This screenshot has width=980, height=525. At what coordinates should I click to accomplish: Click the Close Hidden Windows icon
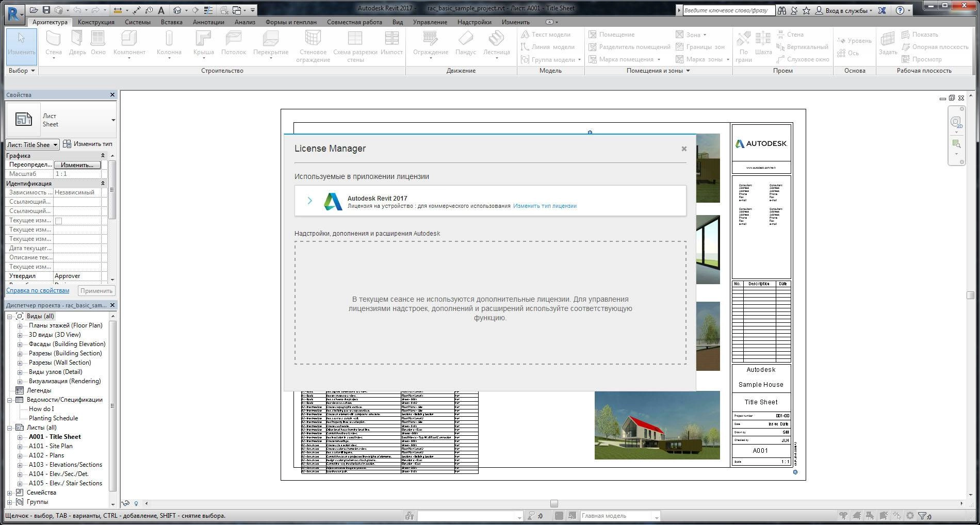pyautogui.click(x=223, y=10)
